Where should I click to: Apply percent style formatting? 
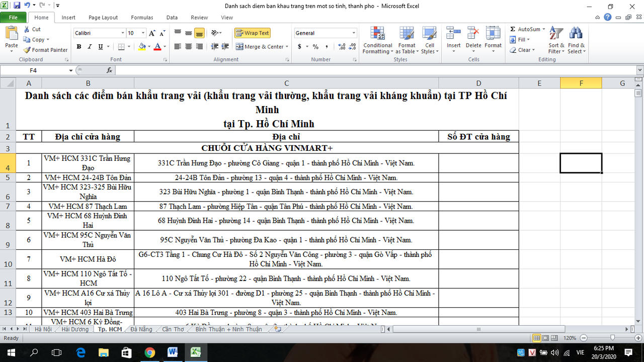click(315, 47)
